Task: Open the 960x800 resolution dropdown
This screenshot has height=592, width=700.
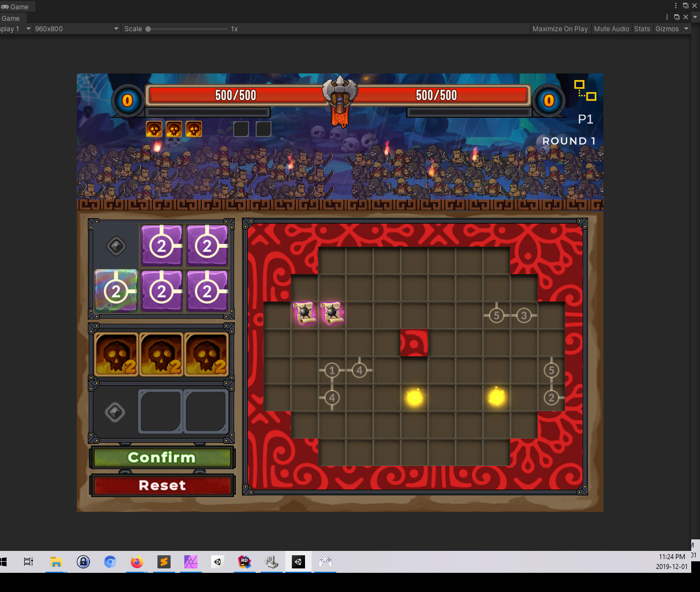Action: (x=77, y=29)
